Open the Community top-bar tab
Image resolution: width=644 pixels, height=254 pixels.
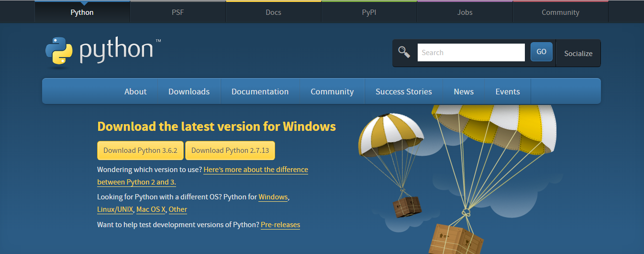point(561,12)
